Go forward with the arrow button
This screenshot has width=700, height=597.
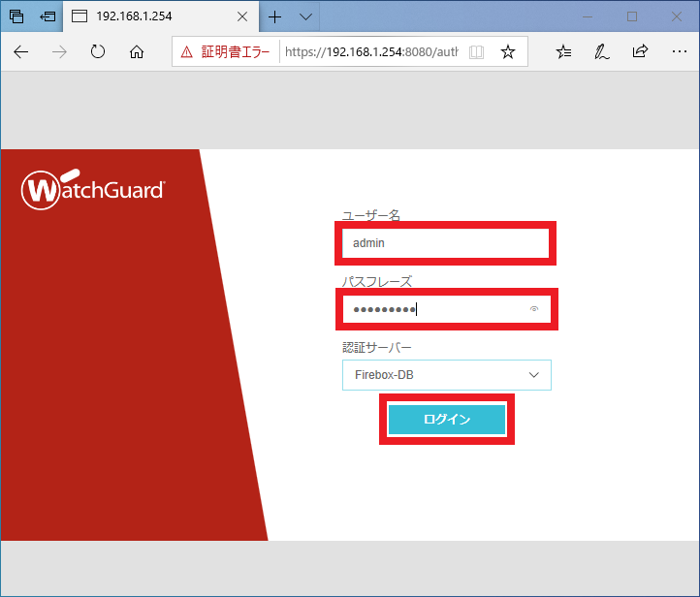tap(59, 51)
